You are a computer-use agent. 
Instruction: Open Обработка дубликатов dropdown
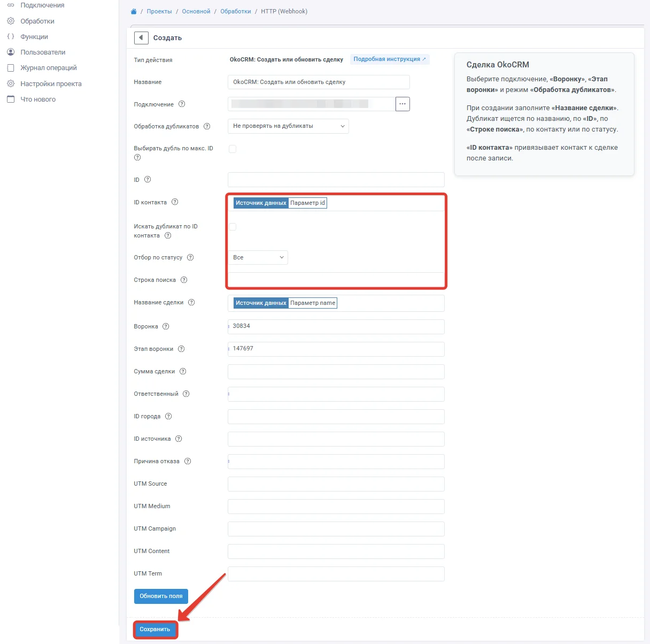click(288, 126)
